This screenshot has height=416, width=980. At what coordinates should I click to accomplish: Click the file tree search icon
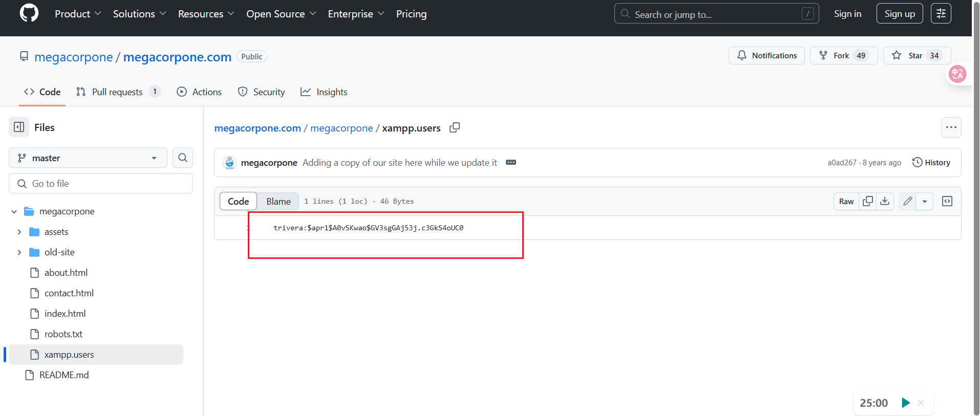point(183,158)
